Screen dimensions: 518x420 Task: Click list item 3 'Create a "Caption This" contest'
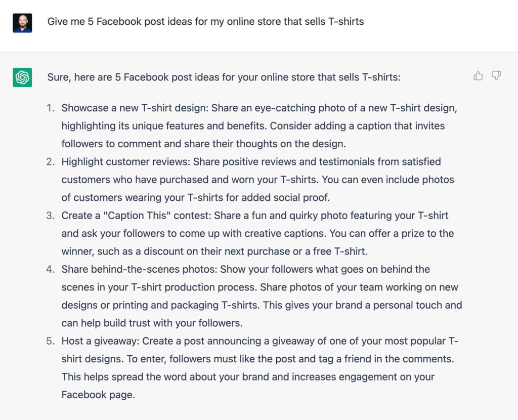(257, 233)
